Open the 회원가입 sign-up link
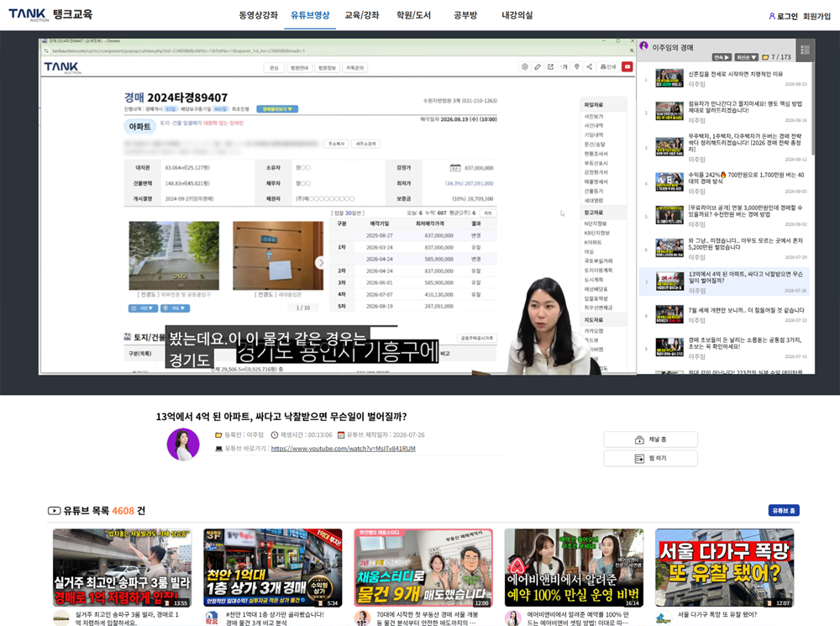 pos(816,16)
